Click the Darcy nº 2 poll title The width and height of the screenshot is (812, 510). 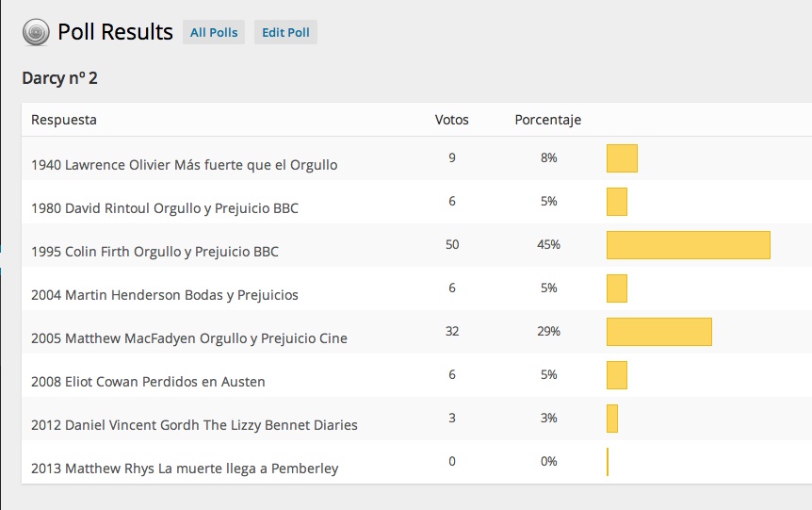coord(59,78)
